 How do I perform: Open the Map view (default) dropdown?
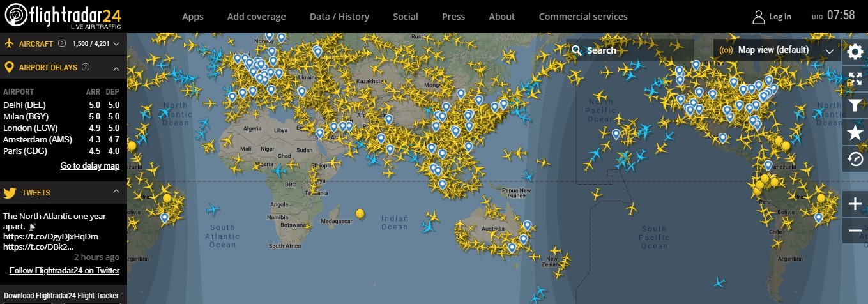777,50
